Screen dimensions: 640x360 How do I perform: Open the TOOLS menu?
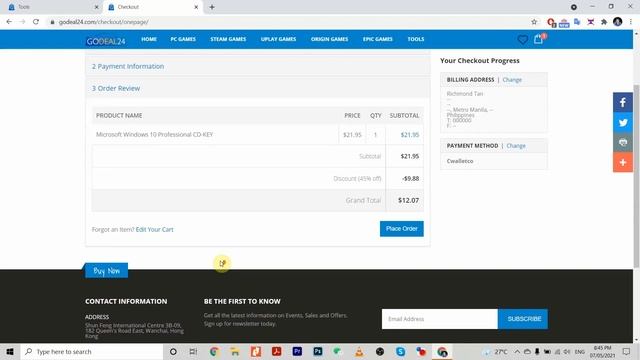416,39
